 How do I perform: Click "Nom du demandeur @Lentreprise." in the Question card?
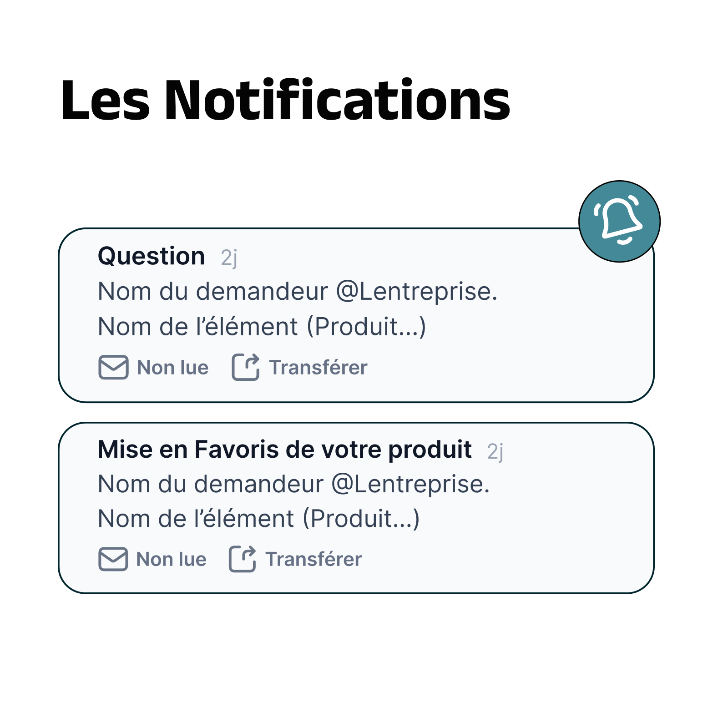[298, 291]
